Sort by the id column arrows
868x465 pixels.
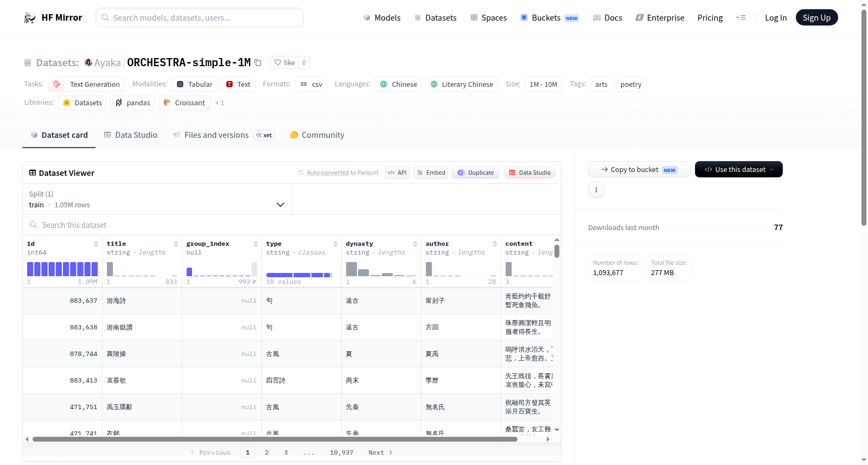point(96,244)
